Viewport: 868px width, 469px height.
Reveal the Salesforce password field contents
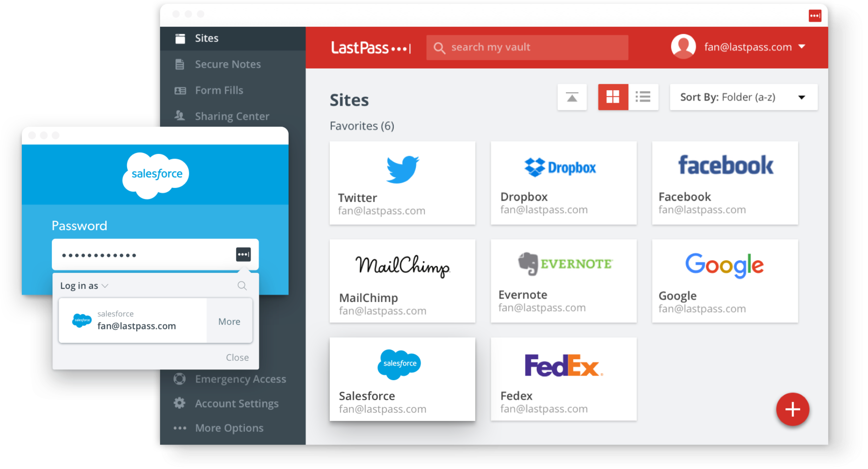click(243, 255)
